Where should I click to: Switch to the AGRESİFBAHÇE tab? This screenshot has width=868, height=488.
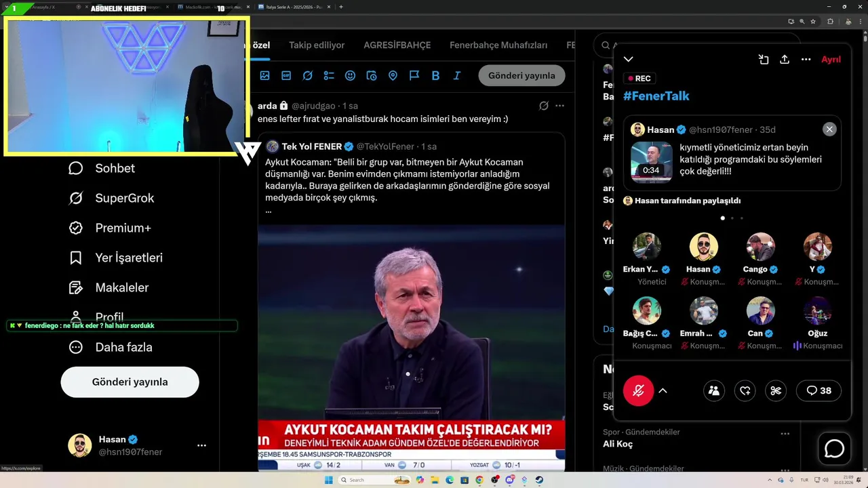397,45
